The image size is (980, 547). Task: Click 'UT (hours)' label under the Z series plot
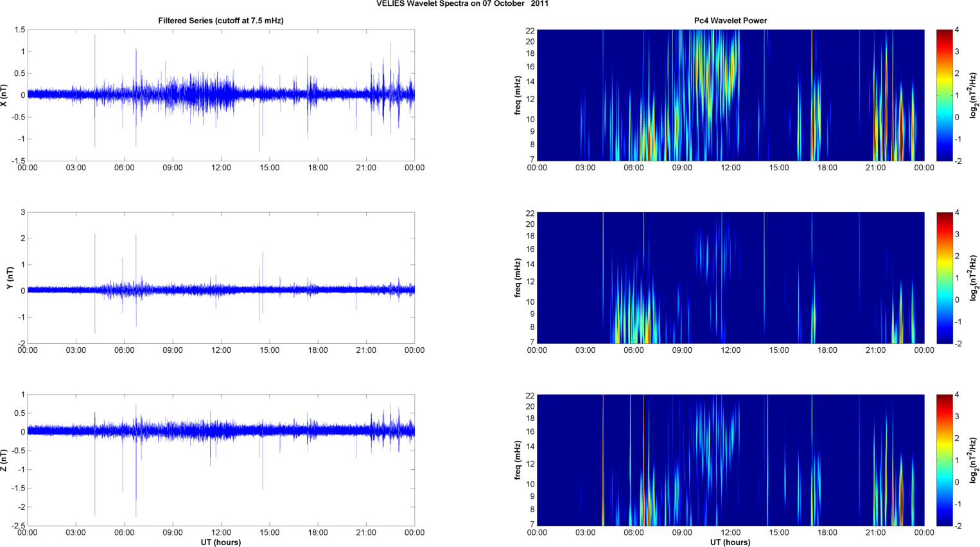221,542
